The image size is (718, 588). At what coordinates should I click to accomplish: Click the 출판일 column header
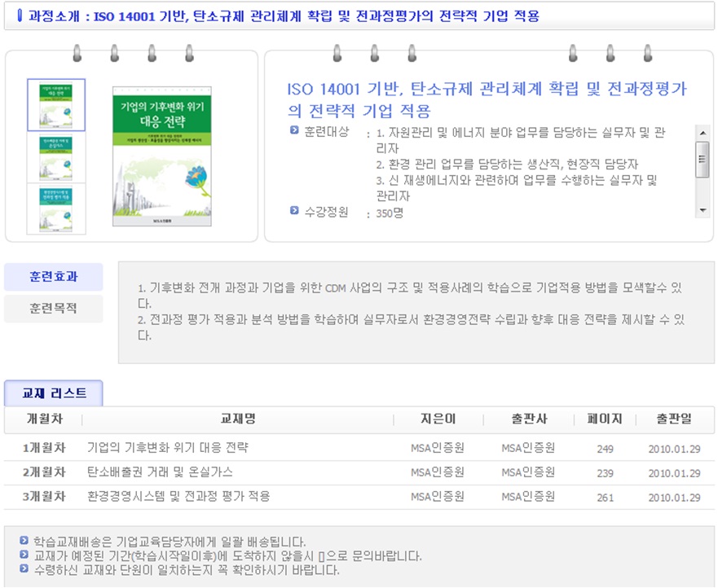pos(674,419)
